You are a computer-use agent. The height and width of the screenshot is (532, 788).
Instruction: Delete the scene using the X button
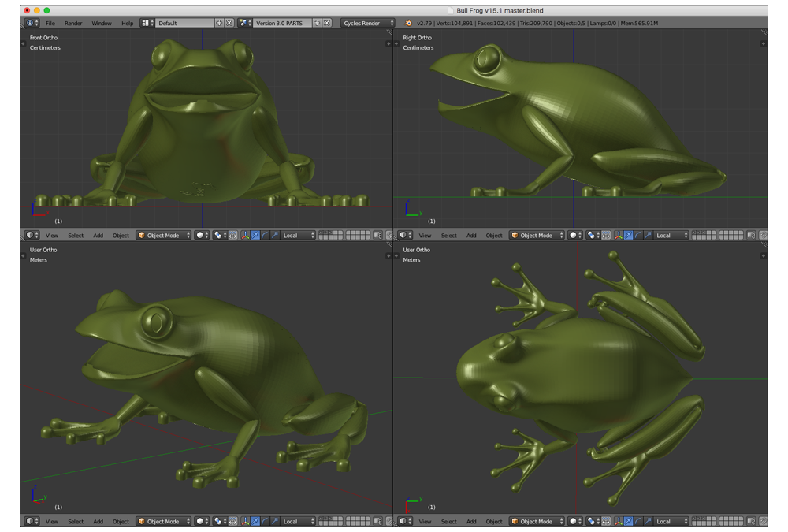coord(328,24)
